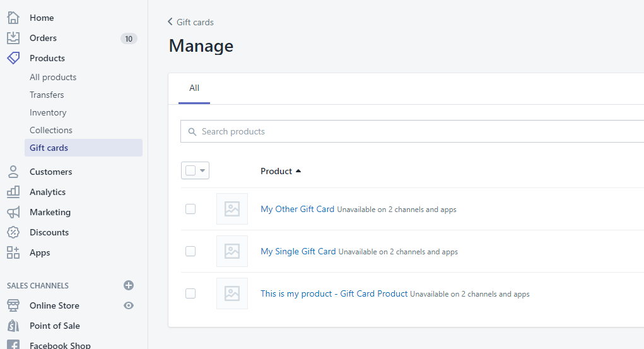Click the Home house icon in sidebar
The width and height of the screenshot is (644, 349).
(x=13, y=18)
